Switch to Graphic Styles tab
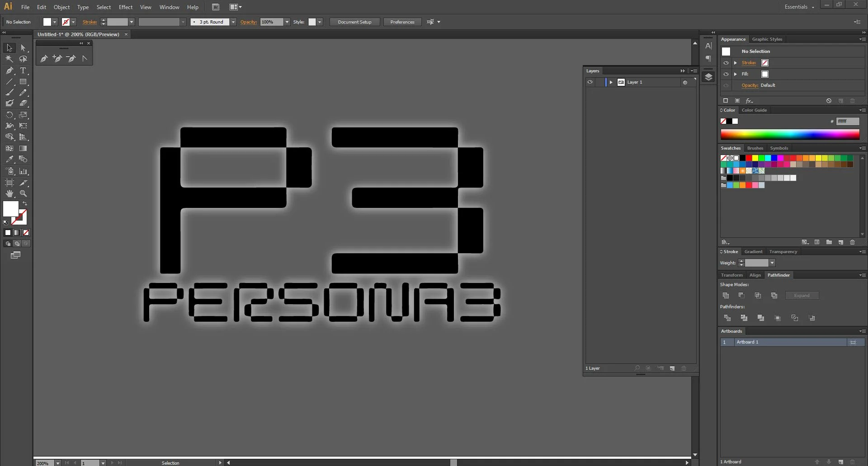The width and height of the screenshot is (868, 466). 767,39
